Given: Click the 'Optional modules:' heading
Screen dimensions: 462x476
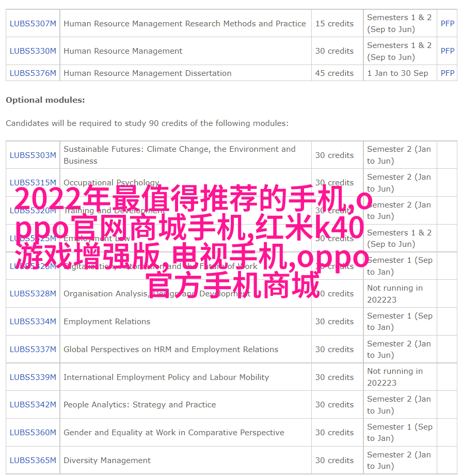Looking at the screenshot, I should [45, 100].
